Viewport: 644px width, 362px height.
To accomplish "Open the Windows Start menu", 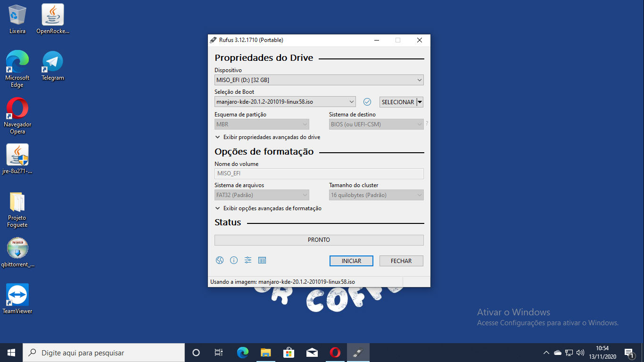I will 11,353.
